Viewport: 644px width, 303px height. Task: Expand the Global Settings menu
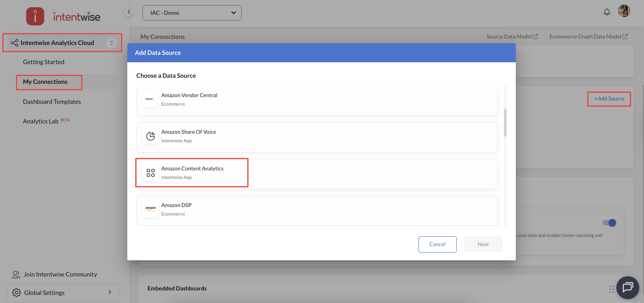(x=63, y=292)
